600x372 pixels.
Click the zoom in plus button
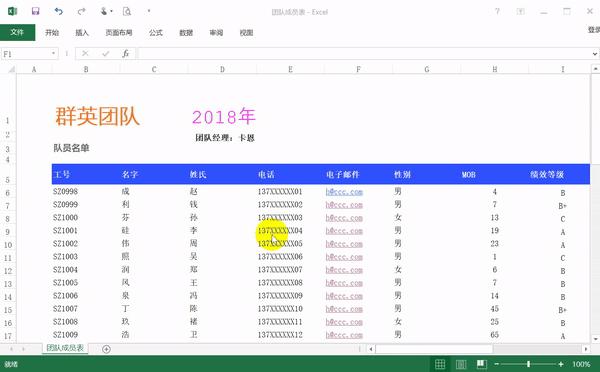tap(561, 364)
